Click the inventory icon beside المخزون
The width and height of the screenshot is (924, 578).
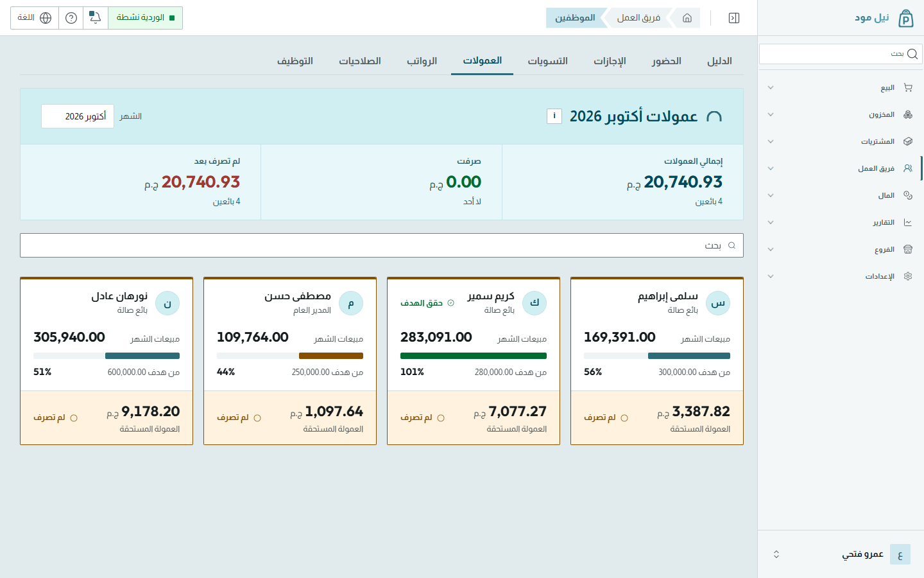908,114
